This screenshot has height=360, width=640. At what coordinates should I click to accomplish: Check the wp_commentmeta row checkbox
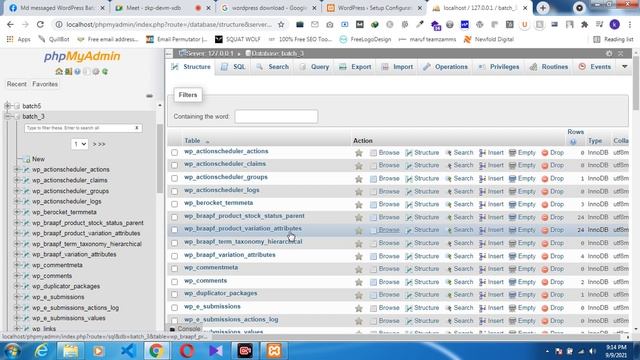(x=175, y=269)
